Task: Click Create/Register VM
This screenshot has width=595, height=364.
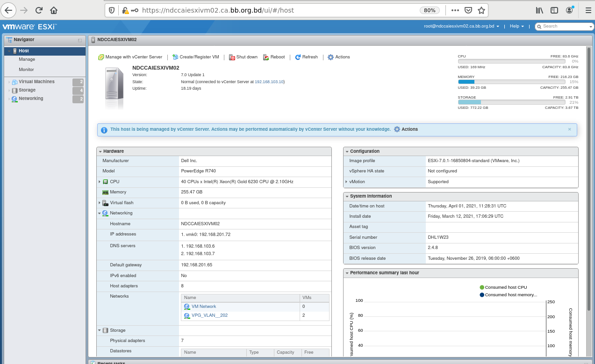Action: [196, 57]
